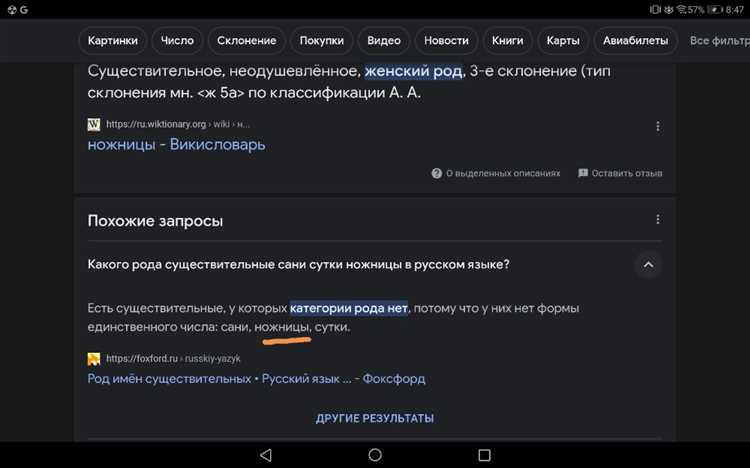Tap the Google G notification icon
The height and width of the screenshot is (468, 750).
24,10
